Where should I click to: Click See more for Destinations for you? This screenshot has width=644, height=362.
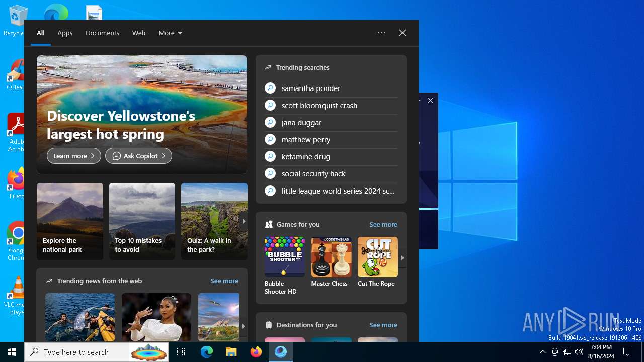(x=383, y=325)
